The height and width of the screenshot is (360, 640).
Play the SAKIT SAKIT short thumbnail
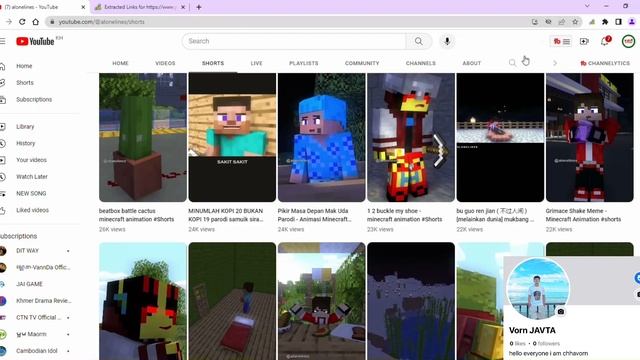click(232, 137)
